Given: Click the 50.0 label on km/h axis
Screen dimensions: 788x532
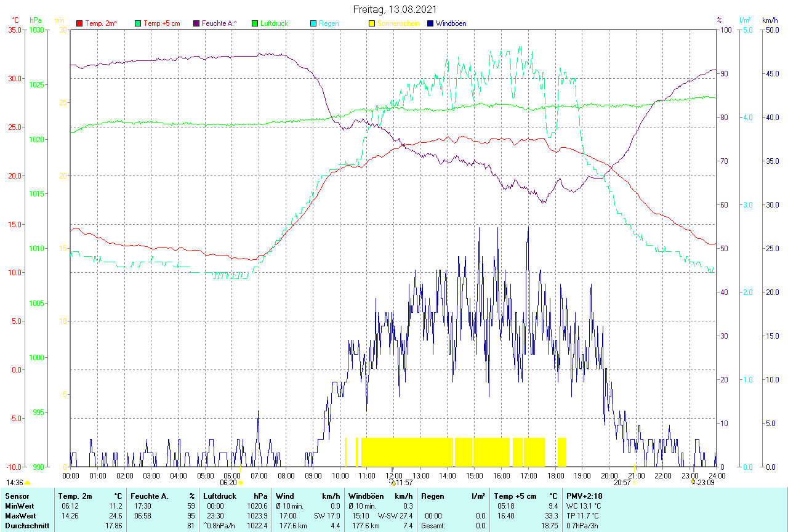Looking at the screenshot, I should pyautogui.click(x=772, y=30).
